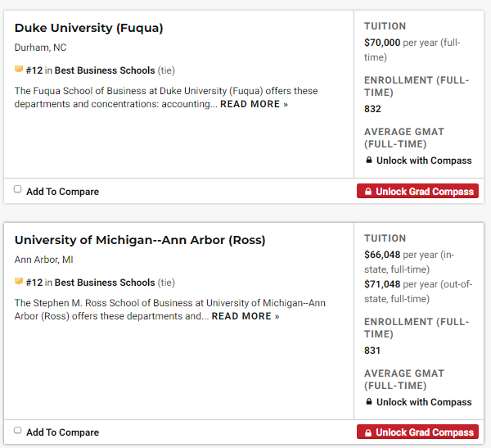This screenshot has height=448, width=491.
Task: Expand READ MORE on Duke Fuqua description
Action: [x=254, y=105]
